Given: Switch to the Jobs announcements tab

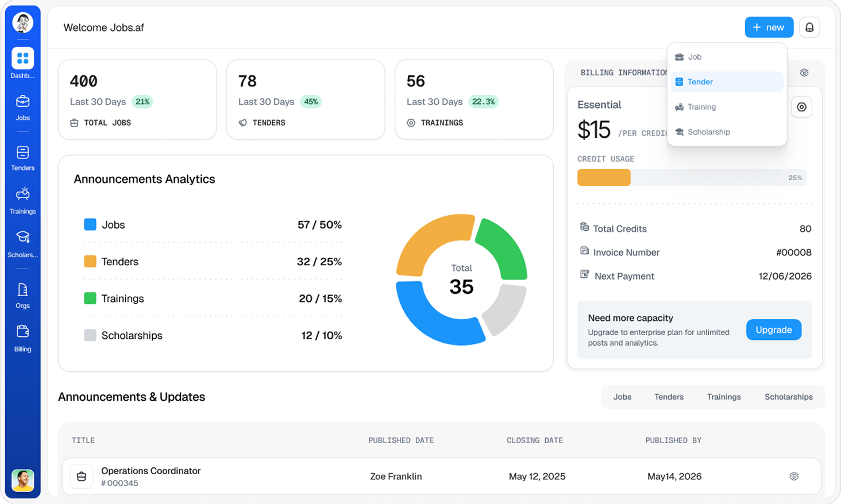Looking at the screenshot, I should coord(622,397).
